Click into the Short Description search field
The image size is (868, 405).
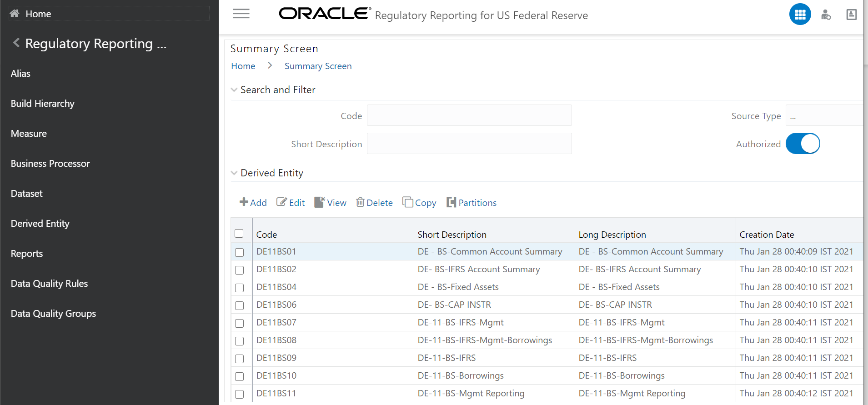(469, 144)
